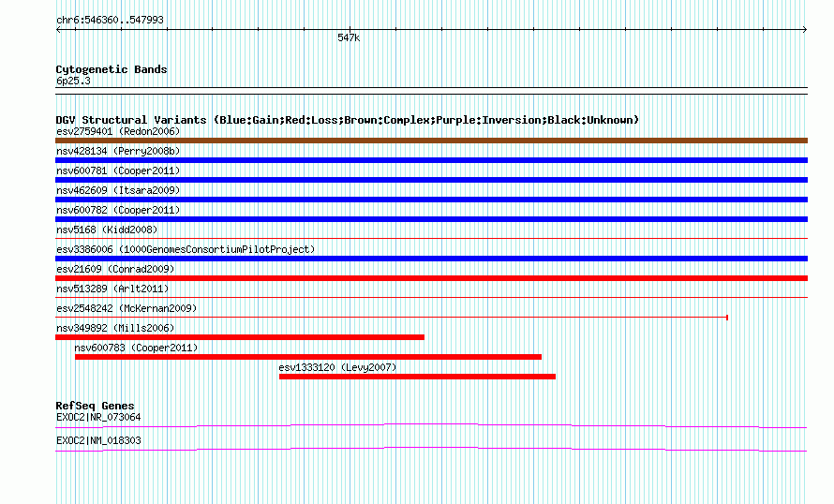834x504 pixels.
Task: Click the blue gain bar under nsv600781
Action: [431, 180]
